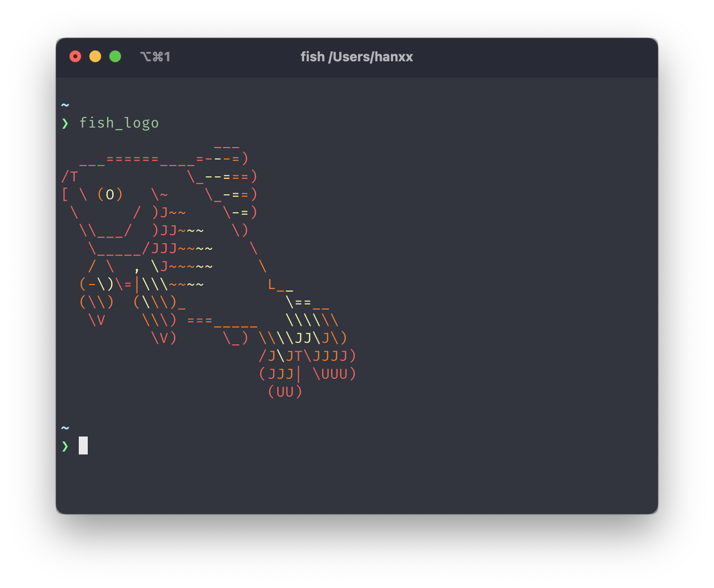Click the ⌥⌘1 shortcut indicator
The height and width of the screenshot is (588, 714).
click(x=155, y=57)
